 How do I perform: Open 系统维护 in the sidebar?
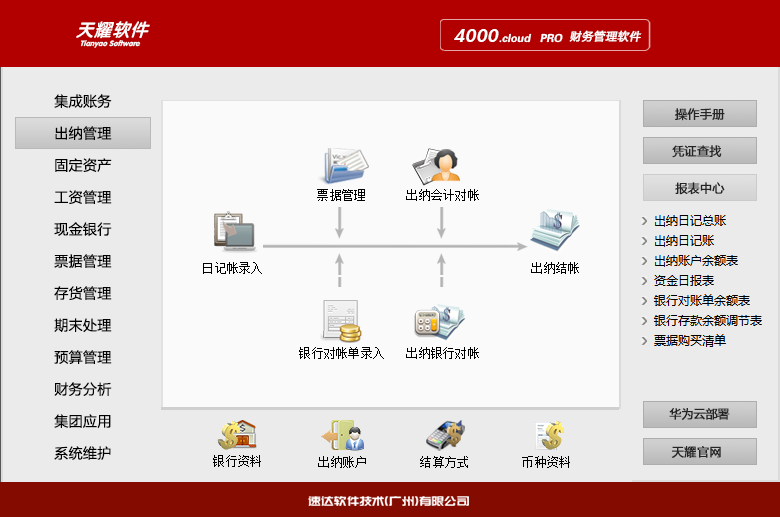click(83, 453)
